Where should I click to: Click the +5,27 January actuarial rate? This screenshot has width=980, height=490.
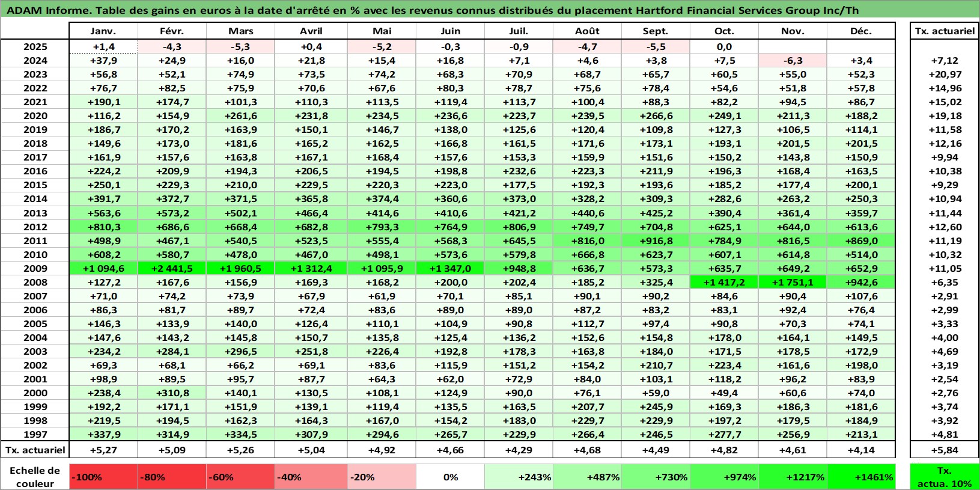(x=103, y=450)
